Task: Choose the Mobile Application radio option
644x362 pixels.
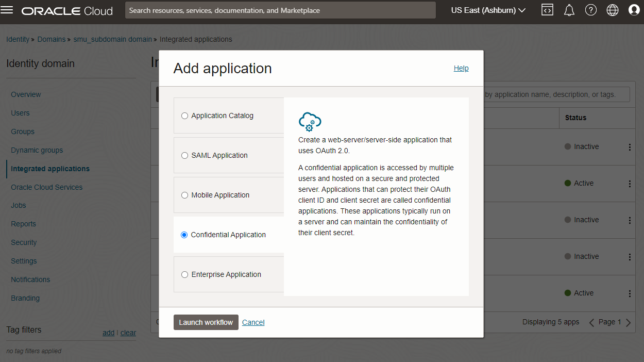Action: click(x=184, y=195)
